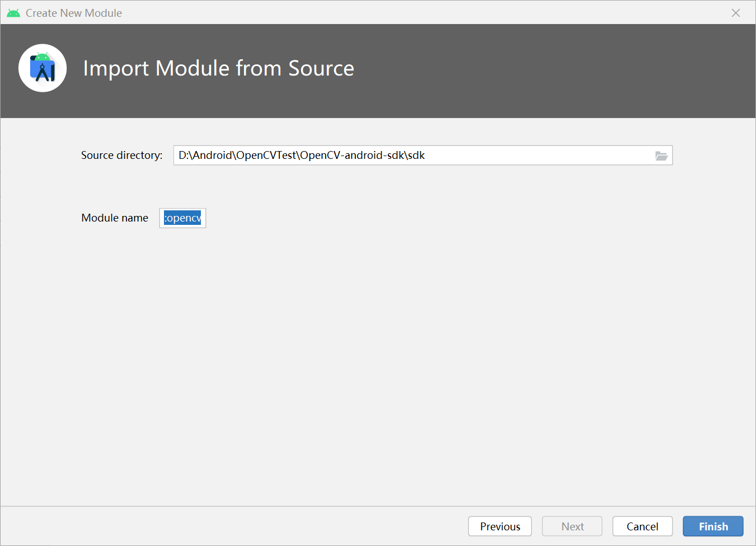The width and height of the screenshot is (756, 546).
Task: Click the green Android icon in the title bar
Action: pos(13,12)
